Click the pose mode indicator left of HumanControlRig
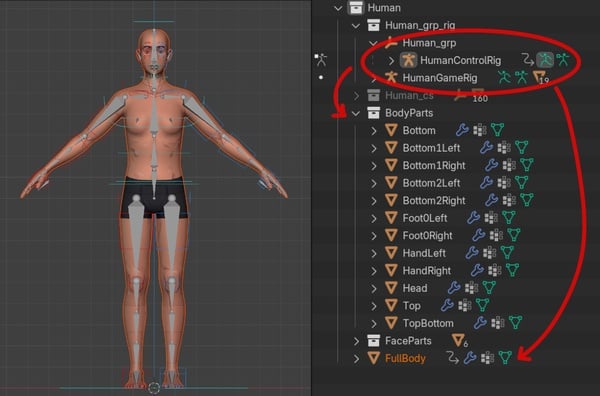The image size is (600, 396). [321, 60]
